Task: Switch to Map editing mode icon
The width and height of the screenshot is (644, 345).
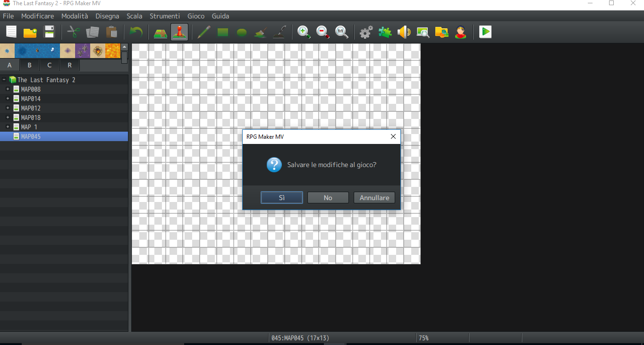Action: 161,32
